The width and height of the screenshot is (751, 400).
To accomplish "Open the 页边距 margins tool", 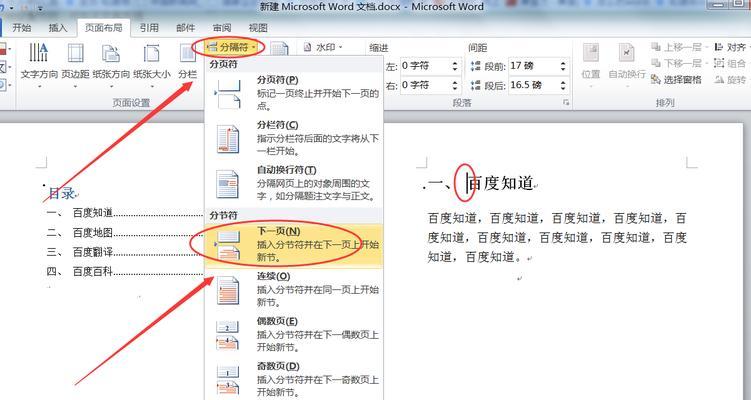I will coord(75,62).
